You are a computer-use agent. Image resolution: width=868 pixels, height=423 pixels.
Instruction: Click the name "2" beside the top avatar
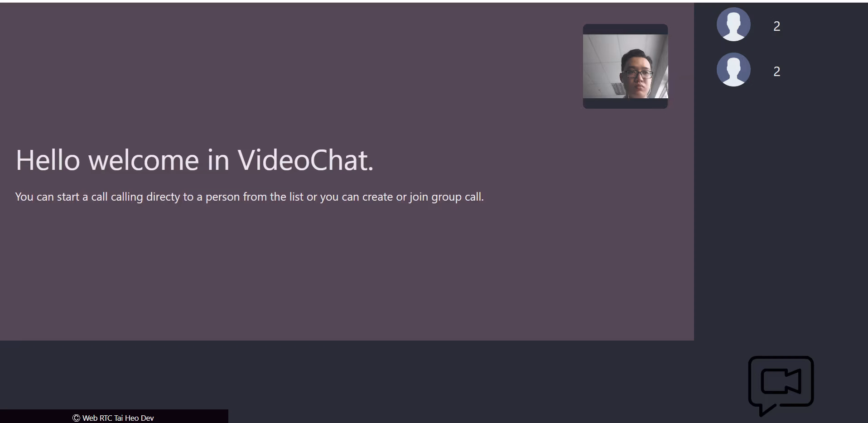coord(776,26)
